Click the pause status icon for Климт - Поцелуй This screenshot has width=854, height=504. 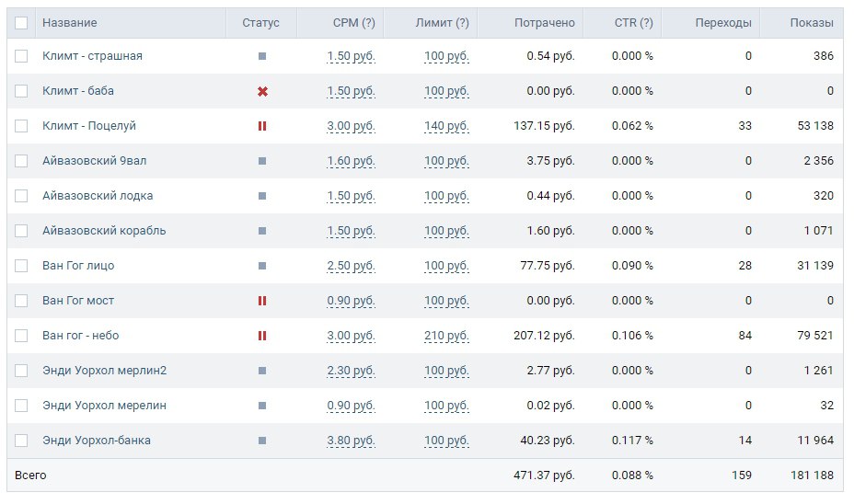click(262, 126)
